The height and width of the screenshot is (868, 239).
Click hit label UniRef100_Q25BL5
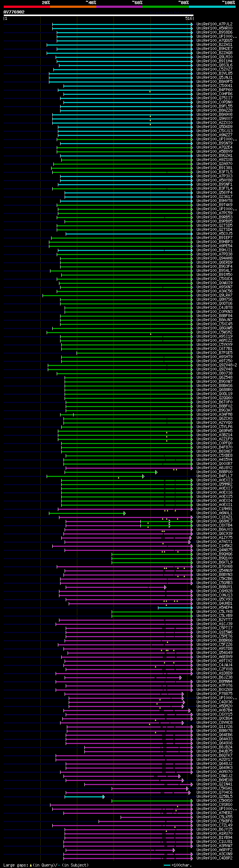[214, 797]
